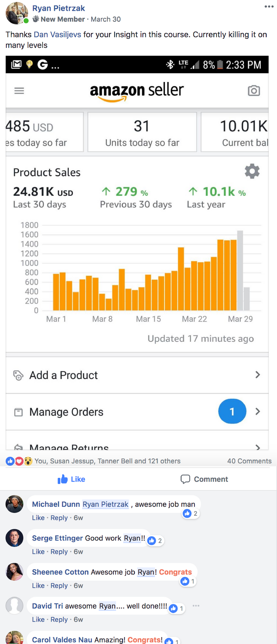Tap the Updated 17 minutes ago text
Viewport: 277px width, 644px height.
[201, 339]
